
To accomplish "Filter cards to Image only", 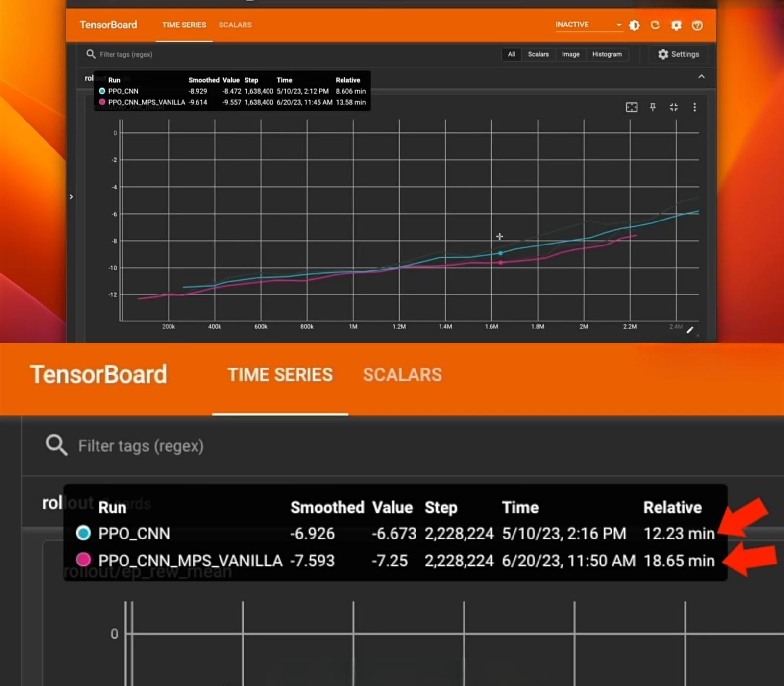I will 570,54.
